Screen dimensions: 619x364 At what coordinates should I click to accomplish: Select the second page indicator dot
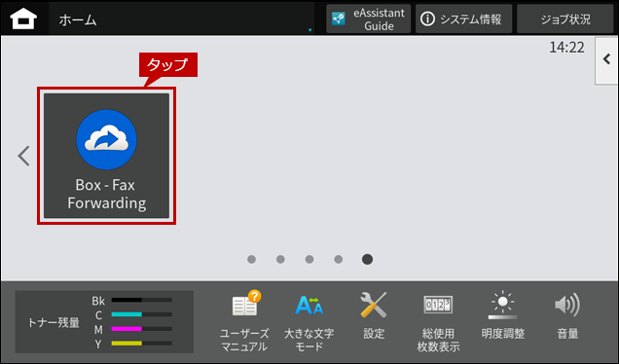[x=280, y=260]
